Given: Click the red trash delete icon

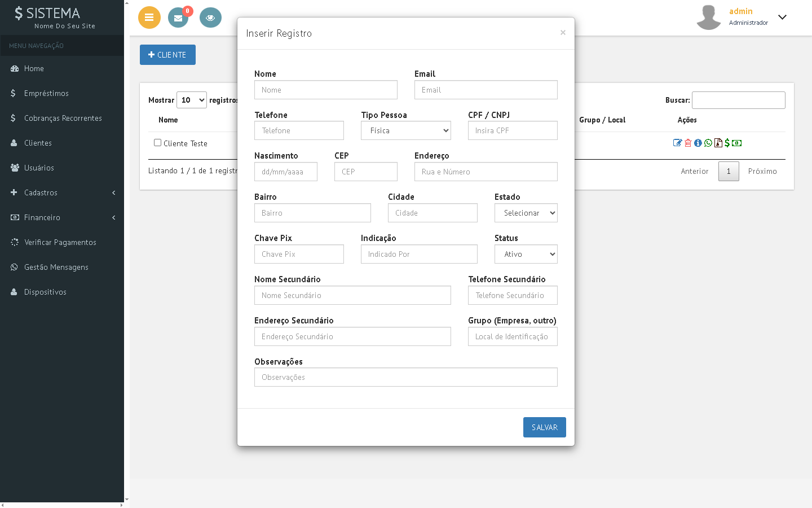Looking at the screenshot, I should pos(688,143).
